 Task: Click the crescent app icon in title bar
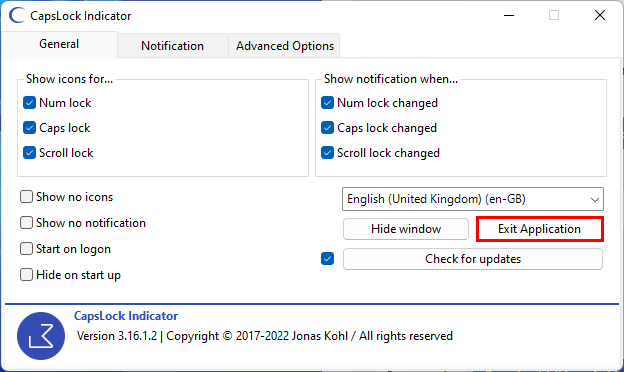coord(17,16)
